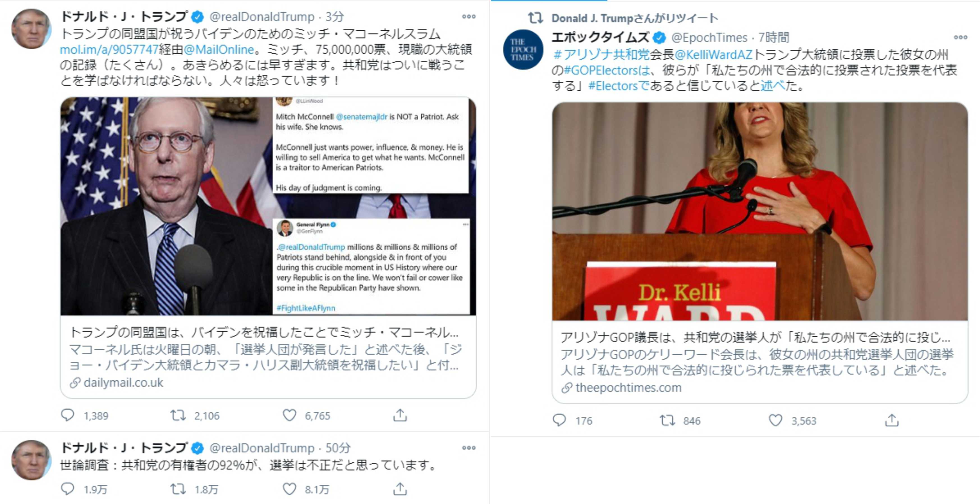The width and height of the screenshot is (980, 504).
Task: Retweet the tweet showing 2,106 retweets
Action: (178, 415)
